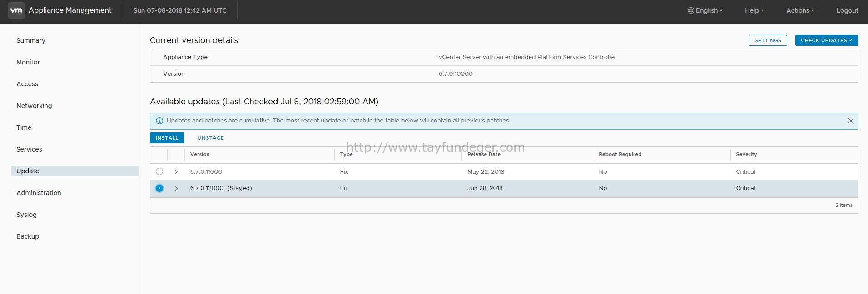This screenshot has height=294, width=868.
Task: Open the Help dropdown menu
Action: 754,10
